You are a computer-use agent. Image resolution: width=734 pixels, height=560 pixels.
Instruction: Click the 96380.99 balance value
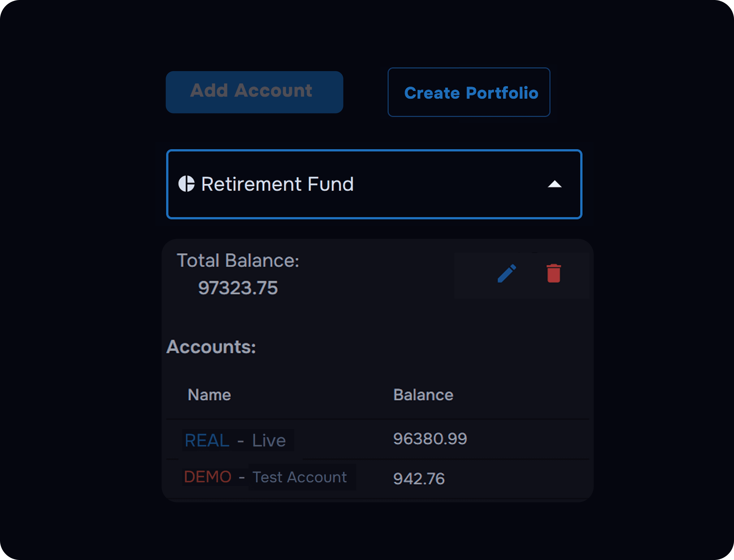[x=430, y=439]
